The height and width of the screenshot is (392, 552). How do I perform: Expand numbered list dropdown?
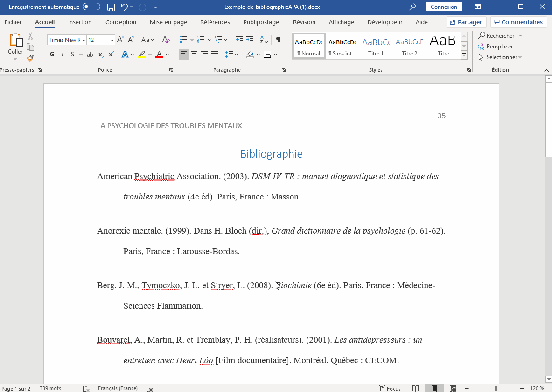pos(209,40)
